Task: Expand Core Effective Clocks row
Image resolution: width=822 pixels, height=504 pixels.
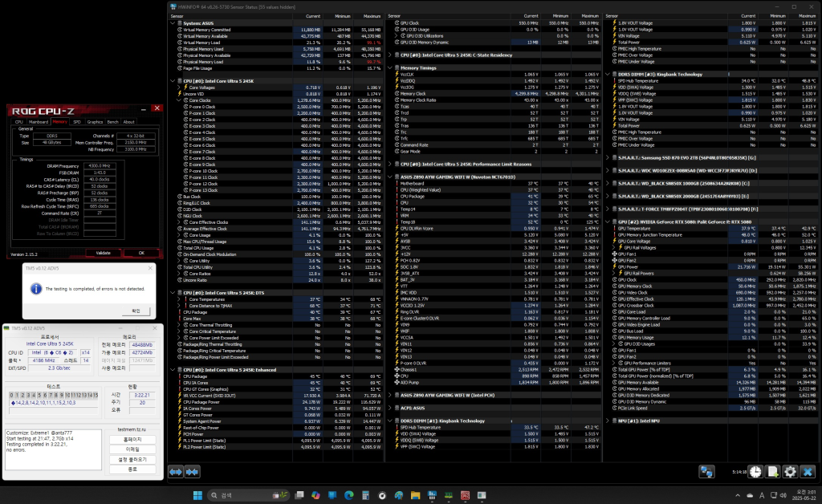Action: pyautogui.click(x=179, y=222)
